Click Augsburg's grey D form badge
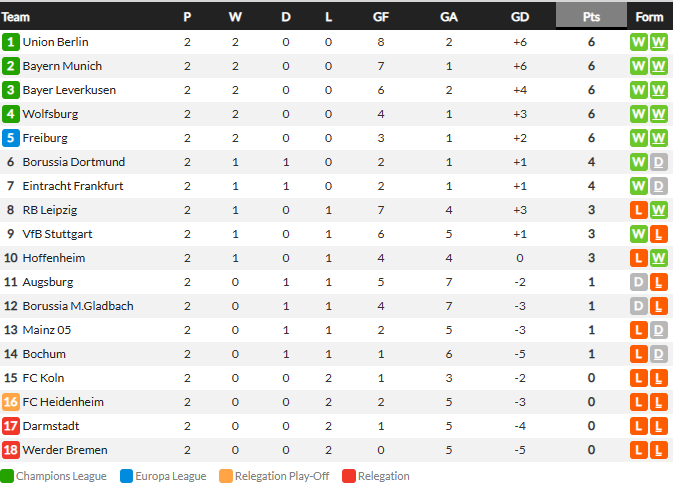This screenshot has height=490, width=681. point(639,282)
